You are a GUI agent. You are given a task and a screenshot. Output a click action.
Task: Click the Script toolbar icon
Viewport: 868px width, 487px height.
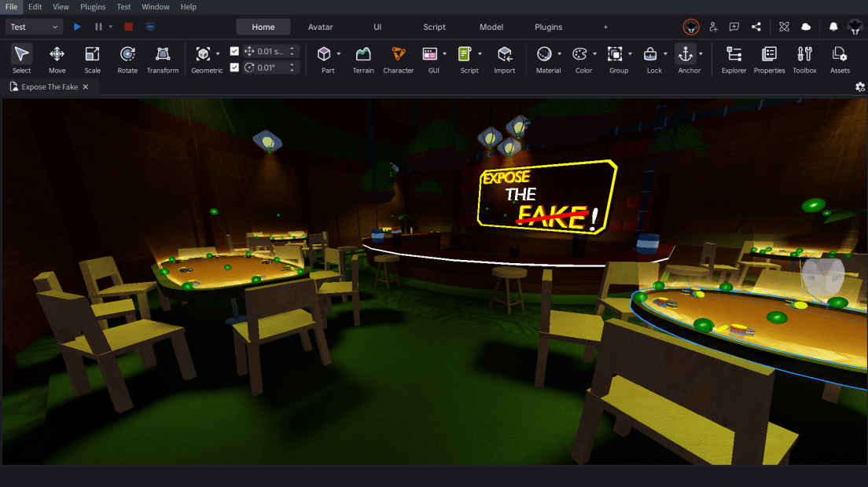pos(465,54)
